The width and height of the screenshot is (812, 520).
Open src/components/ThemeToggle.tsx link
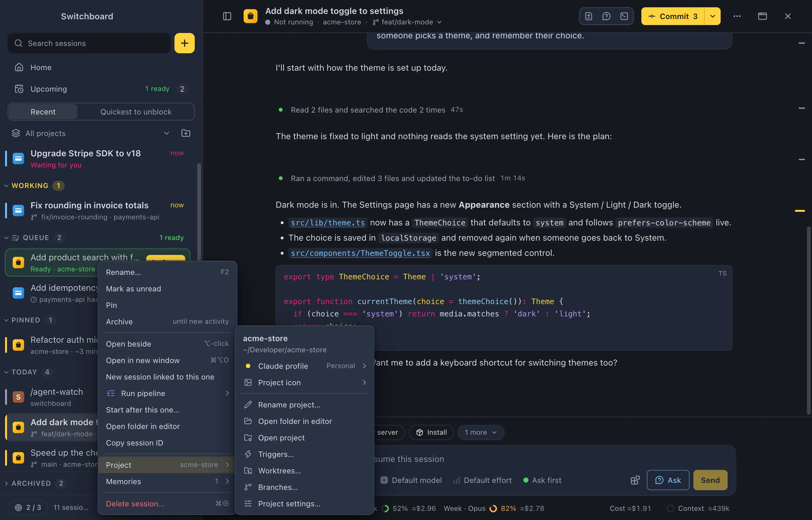[360, 253]
